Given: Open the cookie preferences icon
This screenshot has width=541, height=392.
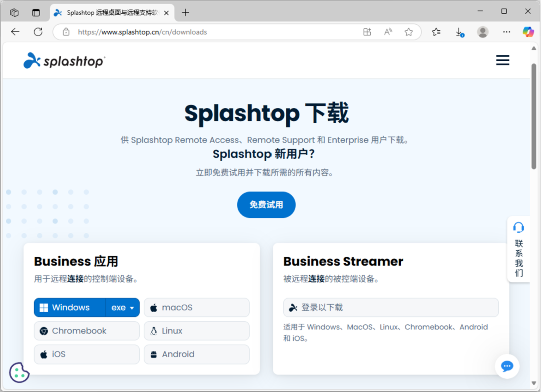Looking at the screenshot, I should pyautogui.click(x=19, y=372).
